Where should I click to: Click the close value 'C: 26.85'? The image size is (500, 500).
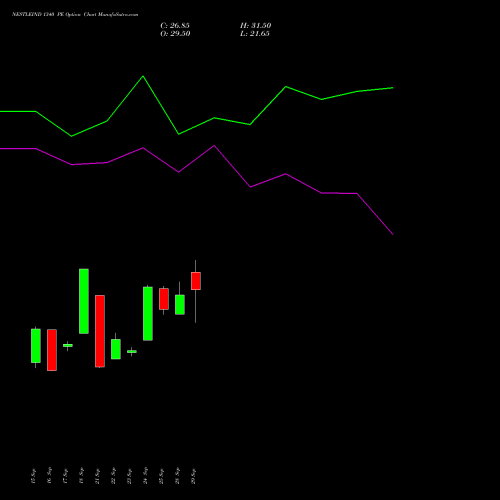pos(175,26)
